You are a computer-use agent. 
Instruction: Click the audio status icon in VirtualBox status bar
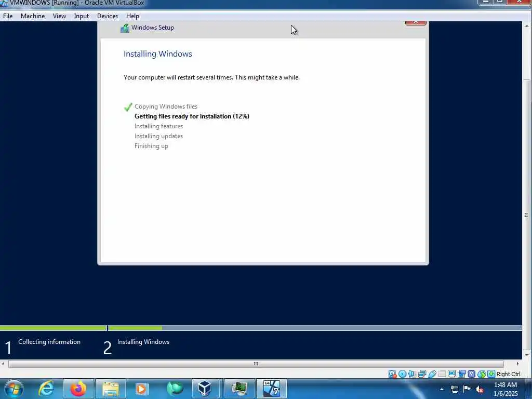coord(412,374)
